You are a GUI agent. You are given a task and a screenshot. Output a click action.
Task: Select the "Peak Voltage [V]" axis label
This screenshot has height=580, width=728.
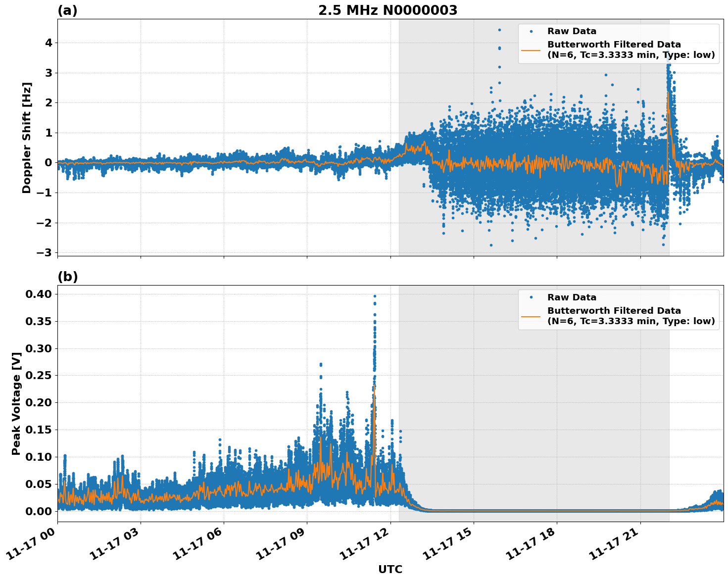(x=16, y=403)
